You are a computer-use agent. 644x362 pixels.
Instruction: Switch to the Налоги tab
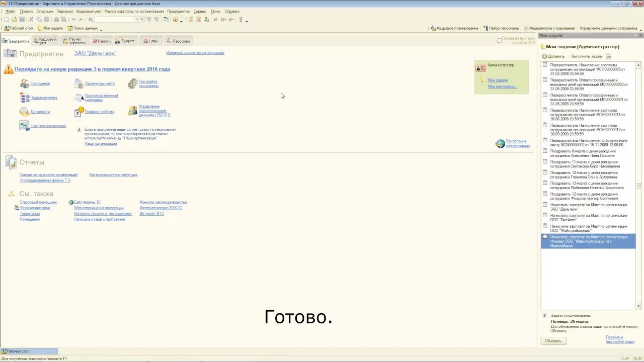point(102,41)
